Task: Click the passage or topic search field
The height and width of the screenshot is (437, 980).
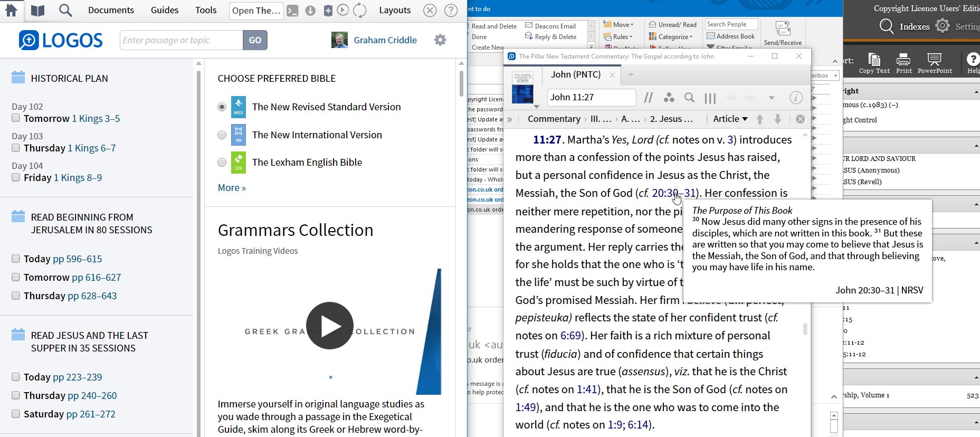Action: 182,40
